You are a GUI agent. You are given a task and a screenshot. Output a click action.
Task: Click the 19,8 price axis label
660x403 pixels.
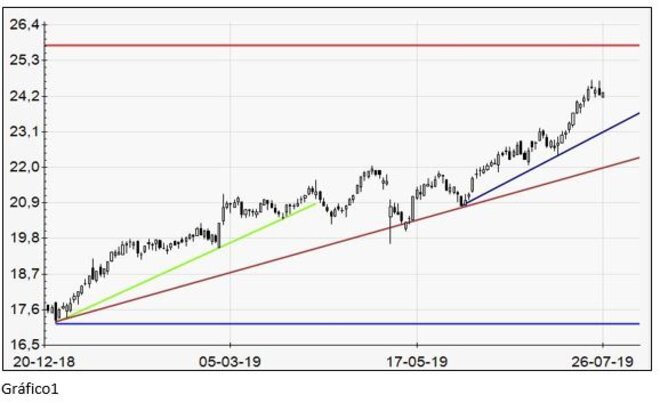27,238
